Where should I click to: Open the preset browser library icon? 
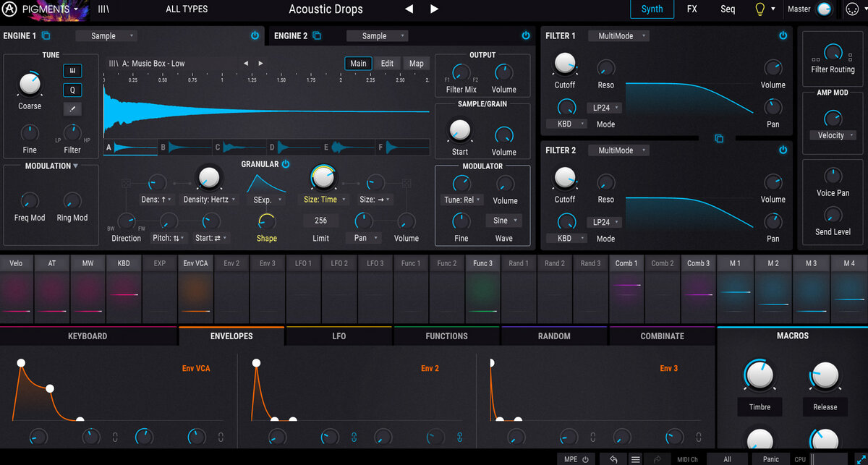click(103, 9)
